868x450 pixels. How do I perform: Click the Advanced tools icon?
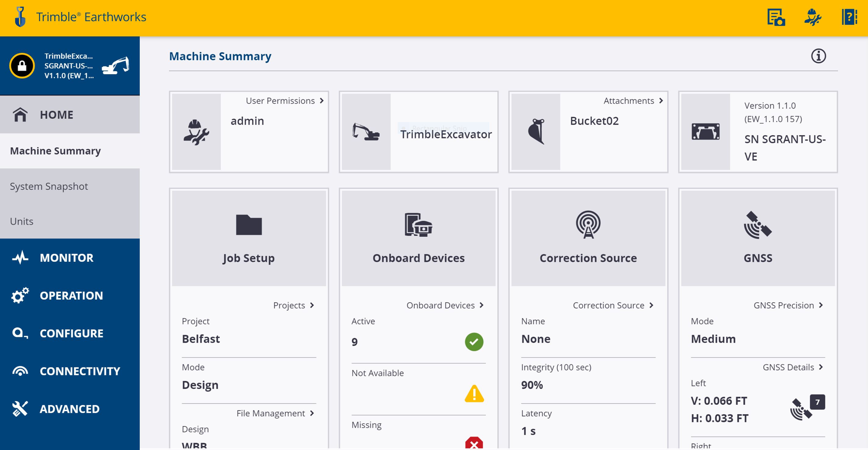pyautogui.click(x=20, y=409)
